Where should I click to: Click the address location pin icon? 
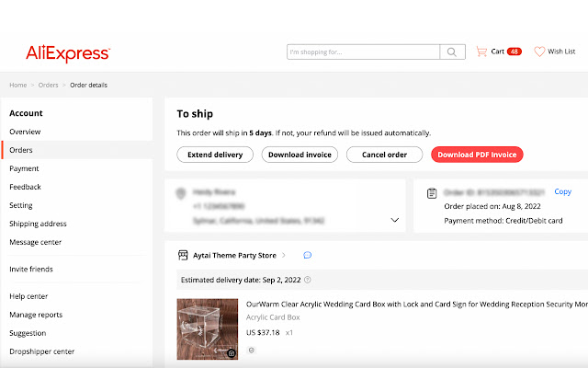coord(181,193)
